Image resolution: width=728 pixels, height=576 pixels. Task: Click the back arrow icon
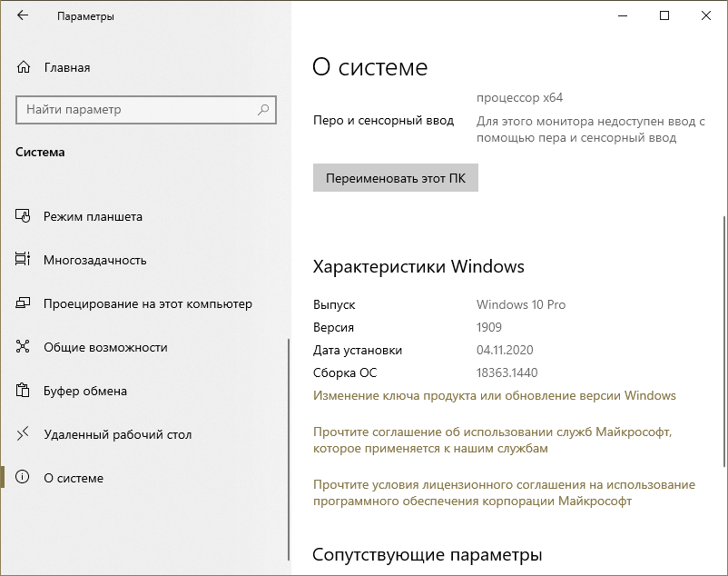coord(23,16)
